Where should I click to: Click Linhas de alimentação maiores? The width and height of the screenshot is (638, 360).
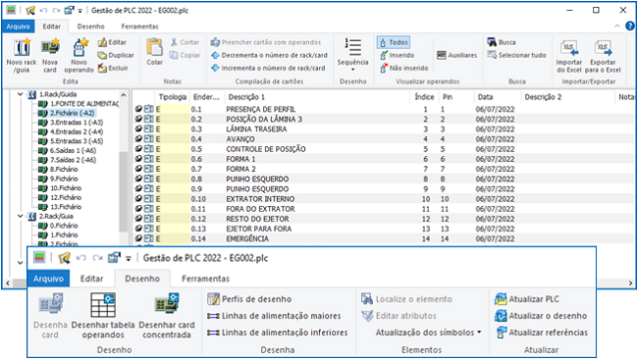(274, 316)
